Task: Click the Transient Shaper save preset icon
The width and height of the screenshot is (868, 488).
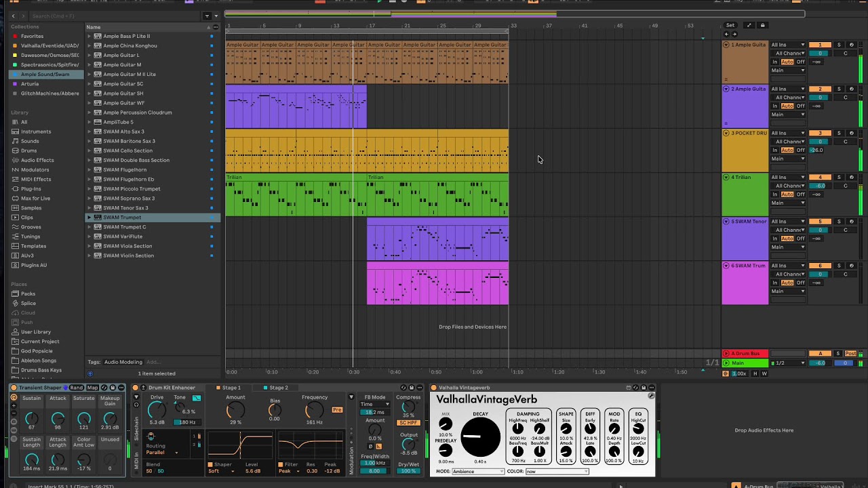Action: 113,388
